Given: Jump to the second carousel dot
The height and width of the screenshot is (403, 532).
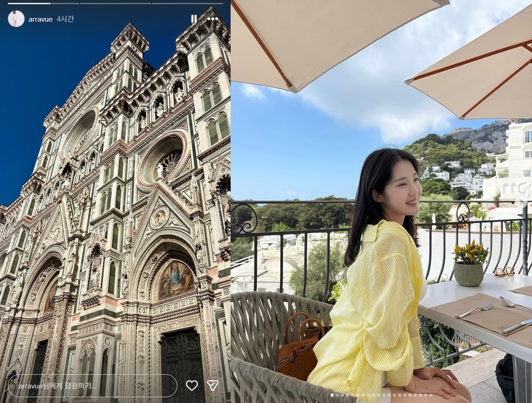Looking at the screenshot, I should pyautogui.click(x=338, y=395).
